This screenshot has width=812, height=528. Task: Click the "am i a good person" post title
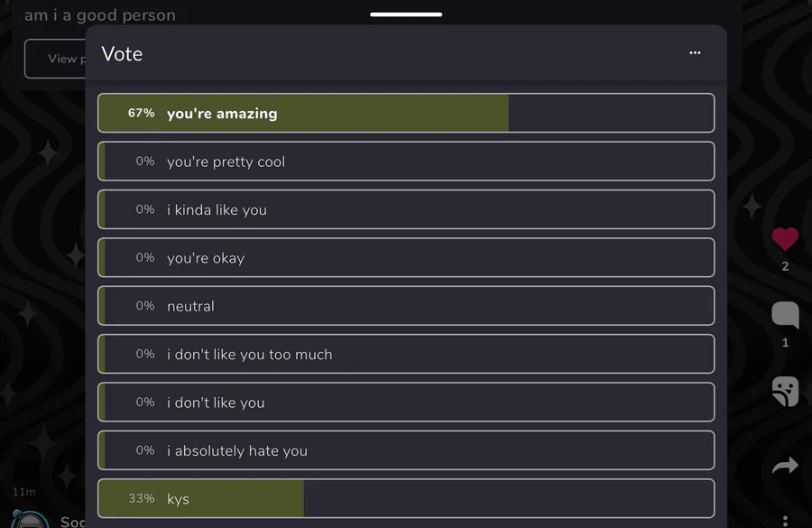(100, 15)
